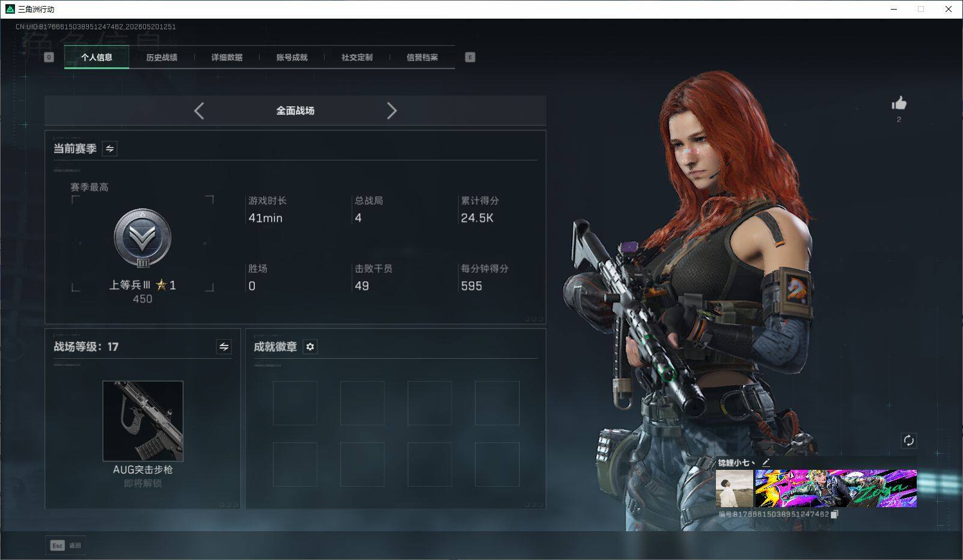Click the colorful player banner card
Image resolution: width=963 pixels, height=560 pixels.
[836, 488]
